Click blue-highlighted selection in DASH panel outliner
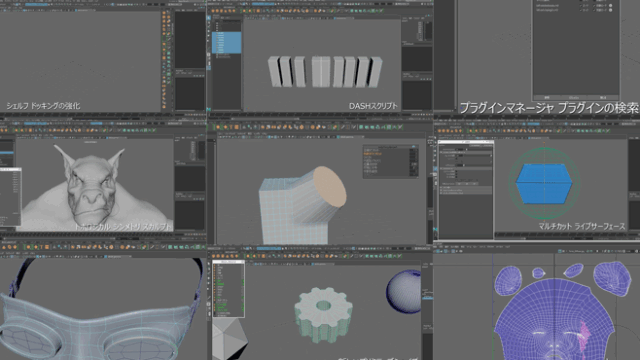This screenshot has width=640, height=360. click(x=227, y=42)
